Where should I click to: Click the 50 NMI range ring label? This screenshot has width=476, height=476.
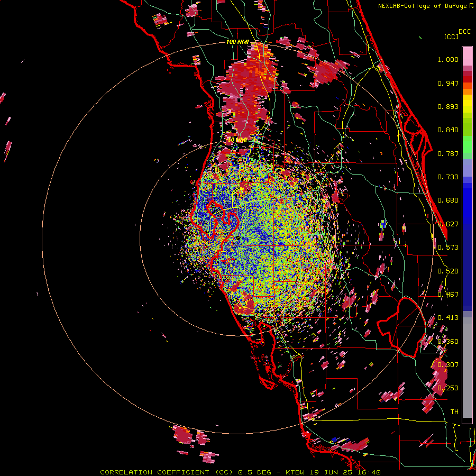point(237,140)
